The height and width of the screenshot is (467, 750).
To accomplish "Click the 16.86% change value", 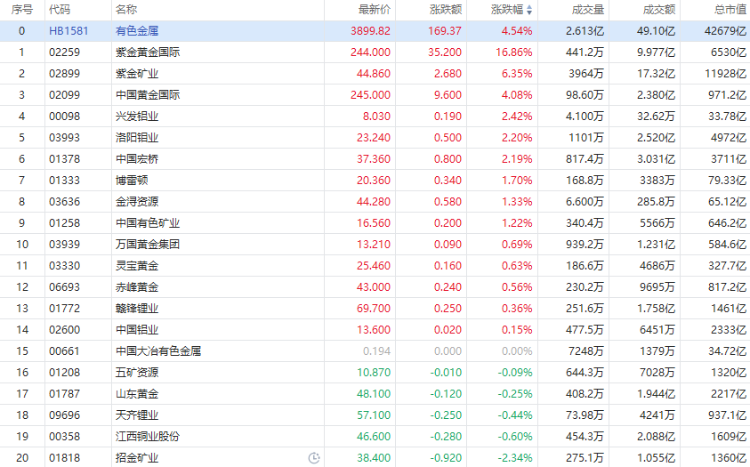I will pyautogui.click(x=514, y=52).
